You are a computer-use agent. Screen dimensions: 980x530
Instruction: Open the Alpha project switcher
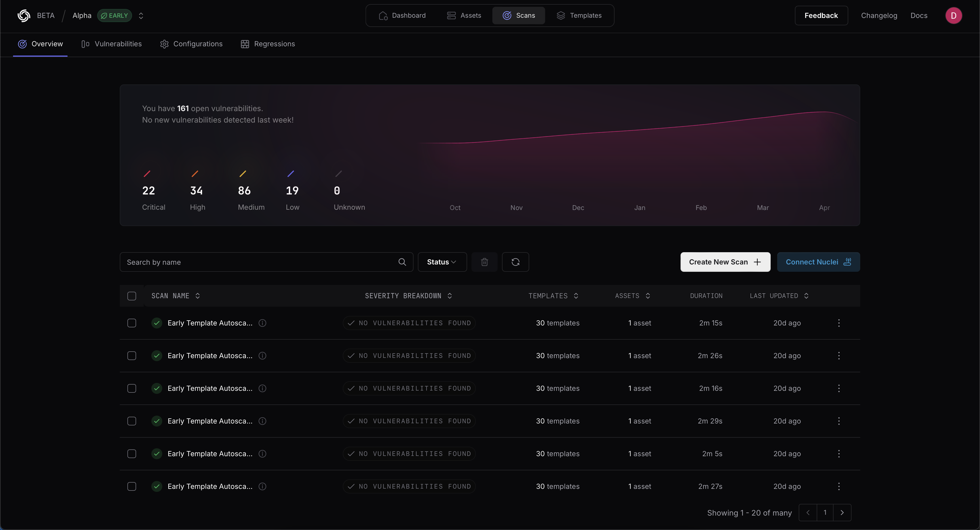(x=141, y=16)
